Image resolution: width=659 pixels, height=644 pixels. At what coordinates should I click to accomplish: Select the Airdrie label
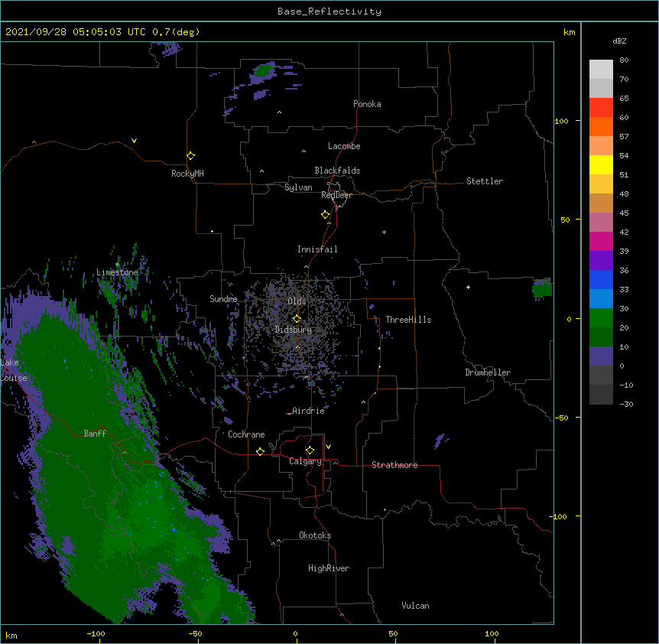pos(308,411)
